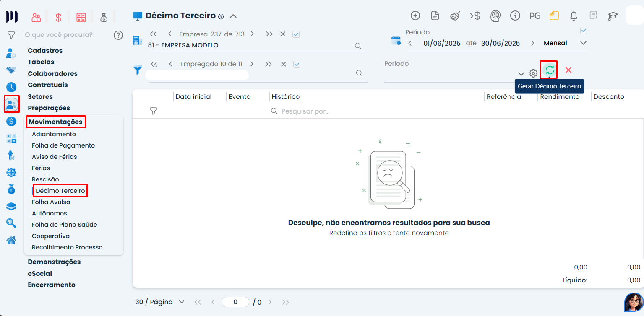Click the money bag icon in top bar

tap(104, 17)
